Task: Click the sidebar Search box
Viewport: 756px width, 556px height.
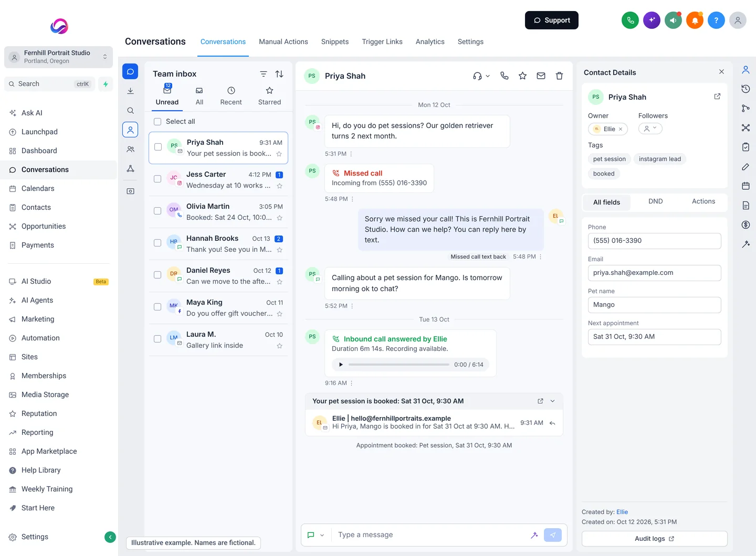Action: point(50,84)
